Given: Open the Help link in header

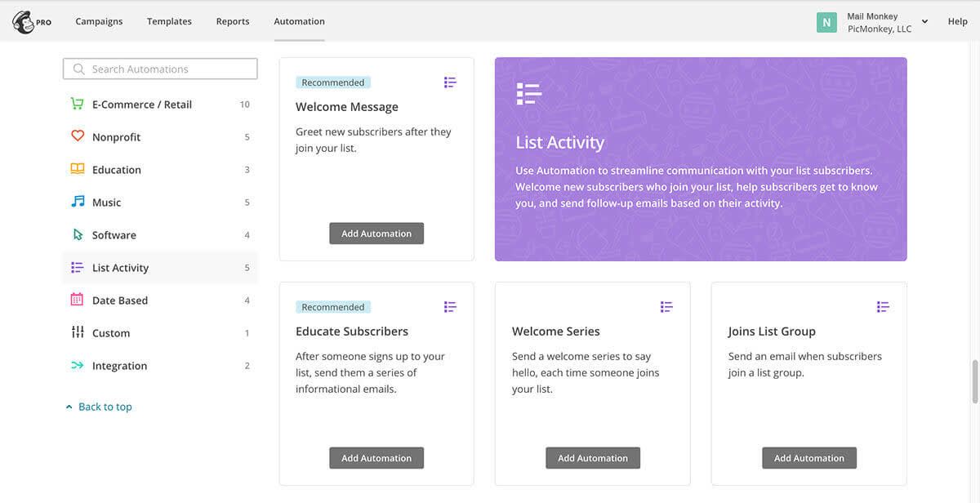Looking at the screenshot, I should (957, 21).
